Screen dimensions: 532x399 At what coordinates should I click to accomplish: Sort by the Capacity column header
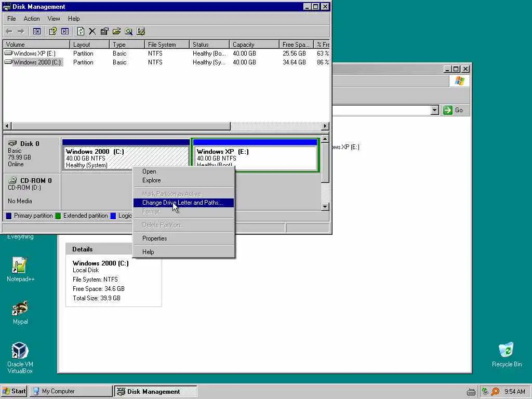pyautogui.click(x=254, y=45)
